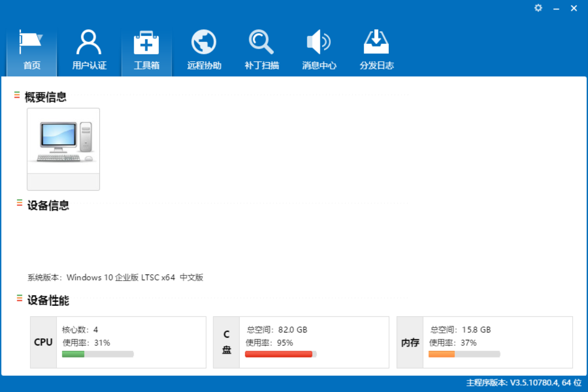
Task: Click the 核心数: 4 text
Action: 80,330
